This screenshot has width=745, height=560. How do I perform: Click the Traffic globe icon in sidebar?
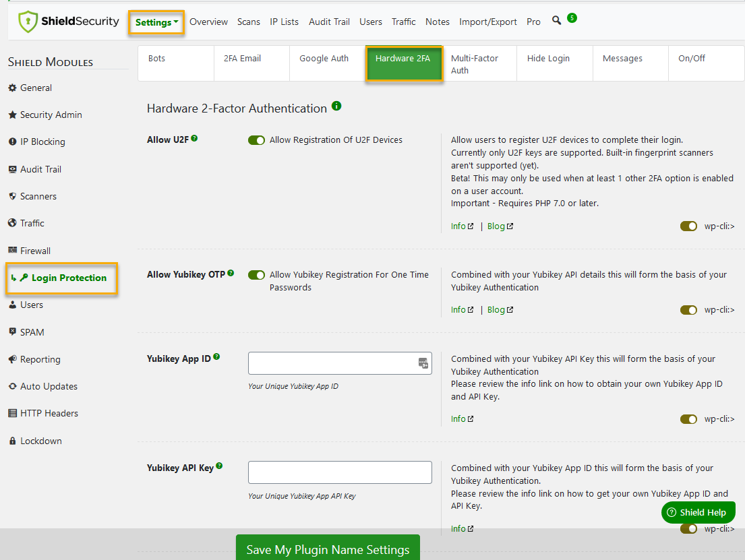click(12, 223)
